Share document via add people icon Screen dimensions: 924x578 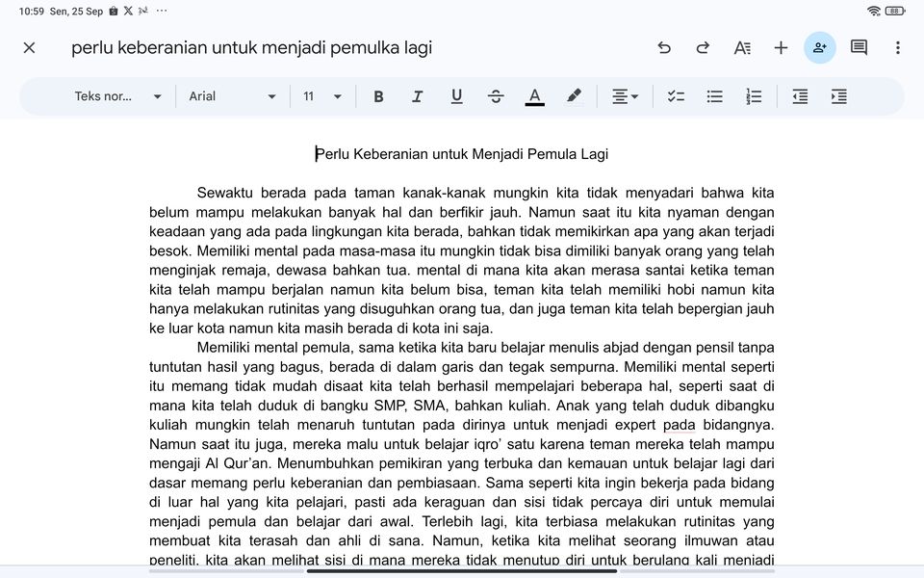point(819,47)
